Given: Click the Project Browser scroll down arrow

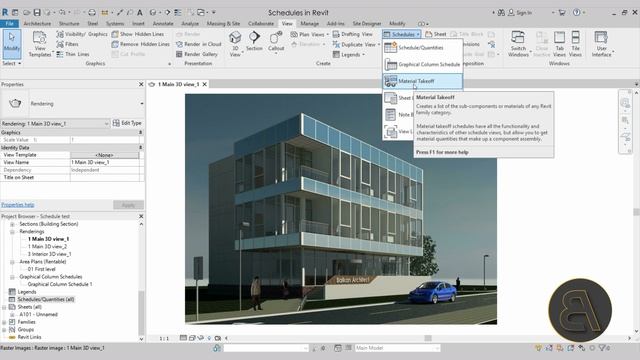Looking at the screenshot, I should coord(141,339).
